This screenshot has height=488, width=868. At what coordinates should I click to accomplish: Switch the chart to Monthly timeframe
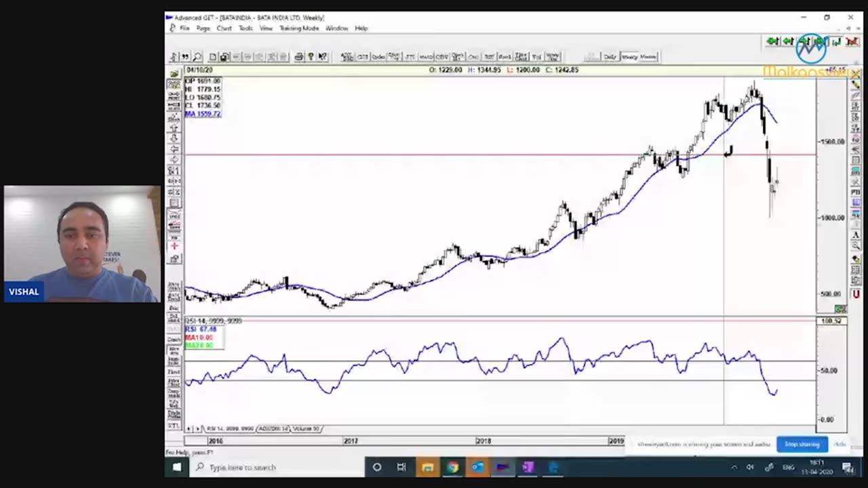[x=648, y=57]
